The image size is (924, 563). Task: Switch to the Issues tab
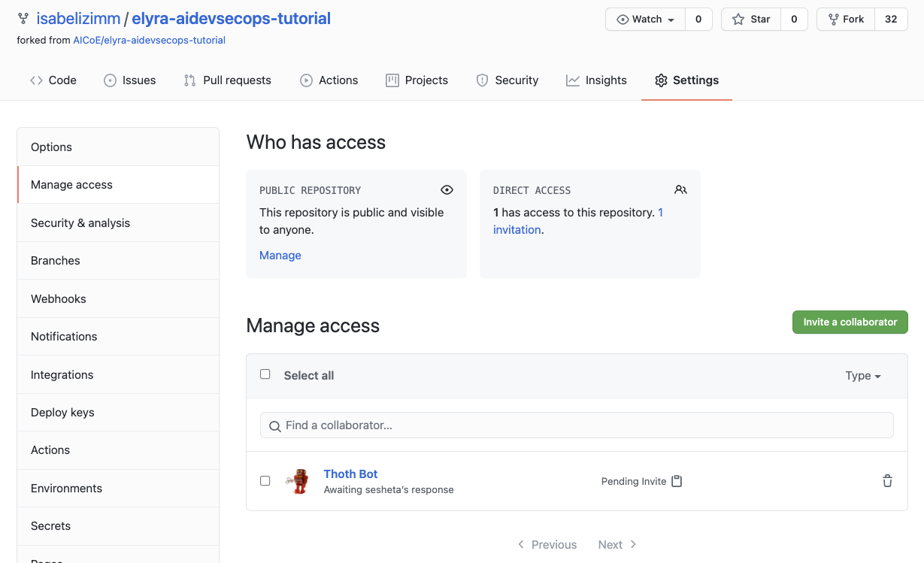[130, 80]
